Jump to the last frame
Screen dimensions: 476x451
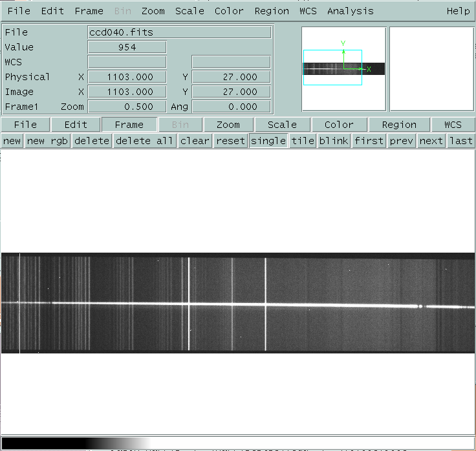click(460, 141)
